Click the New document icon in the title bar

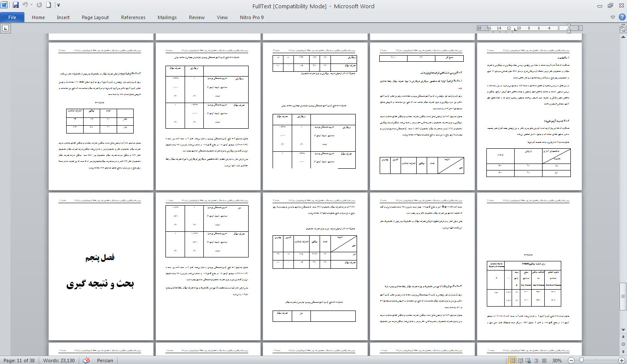[48, 6]
